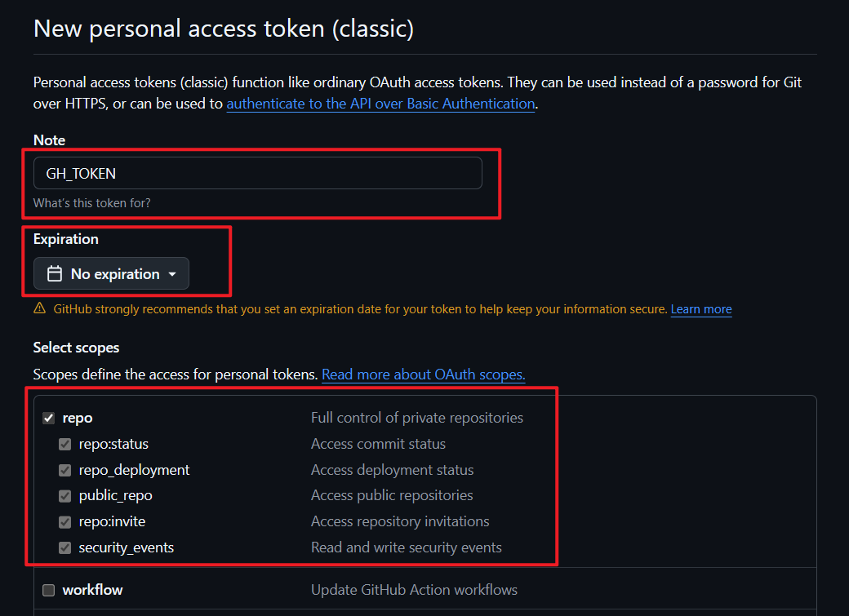The width and height of the screenshot is (849, 616).
Task: Toggle the repo:invite checkbox
Action: 64,521
